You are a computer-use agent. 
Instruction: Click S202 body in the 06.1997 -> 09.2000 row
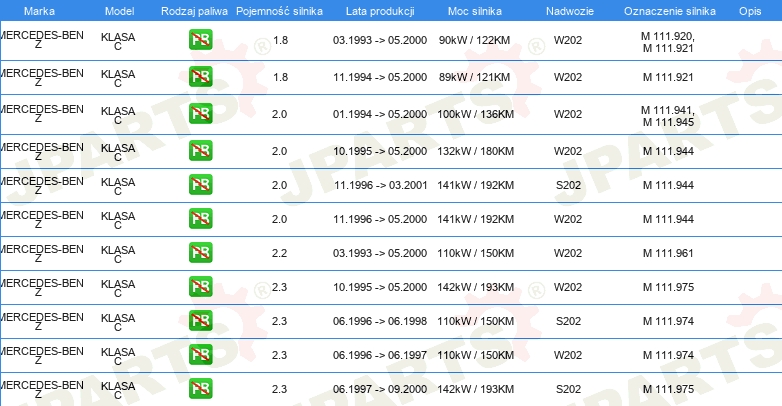pos(569,389)
